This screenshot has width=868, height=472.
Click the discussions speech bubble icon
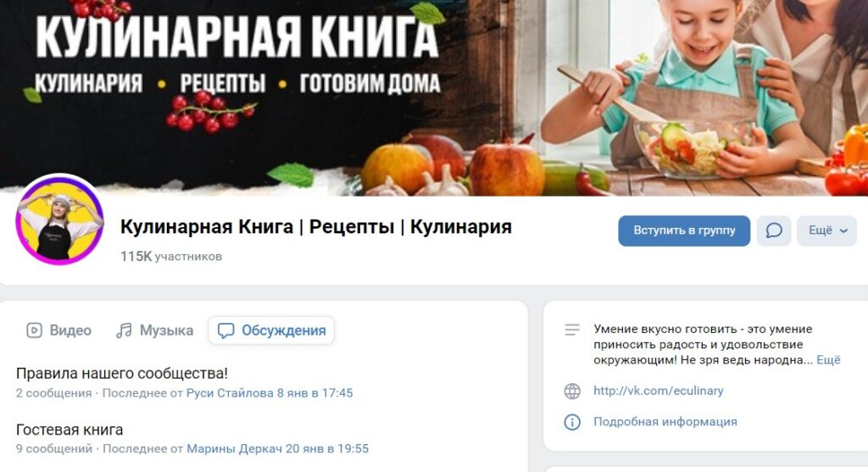point(225,330)
